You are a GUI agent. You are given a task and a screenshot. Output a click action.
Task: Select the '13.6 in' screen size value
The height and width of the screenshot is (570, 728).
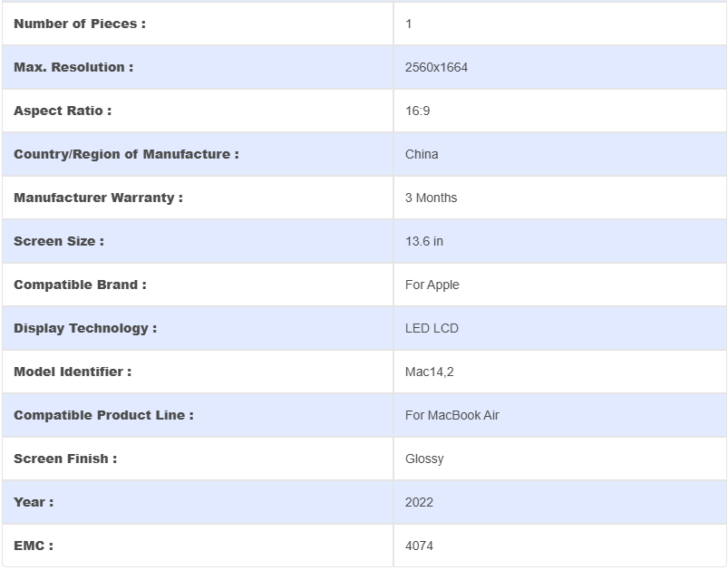coord(424,241)
